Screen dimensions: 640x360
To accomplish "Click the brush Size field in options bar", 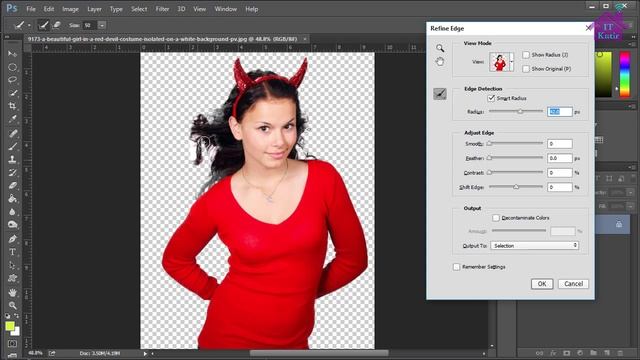I will 89,25.
